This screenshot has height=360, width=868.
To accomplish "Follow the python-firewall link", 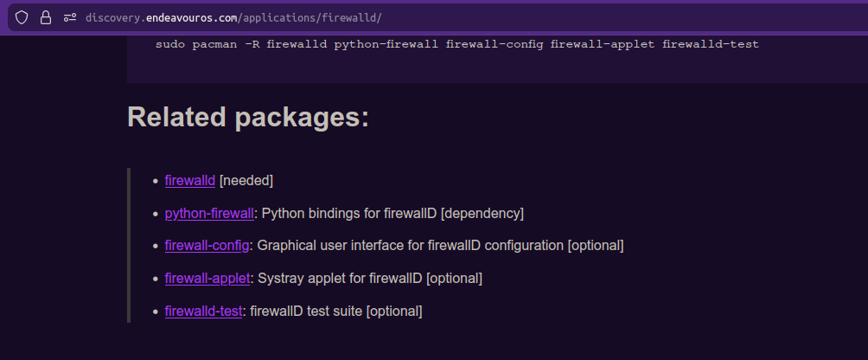I will (x=209, y=213).
